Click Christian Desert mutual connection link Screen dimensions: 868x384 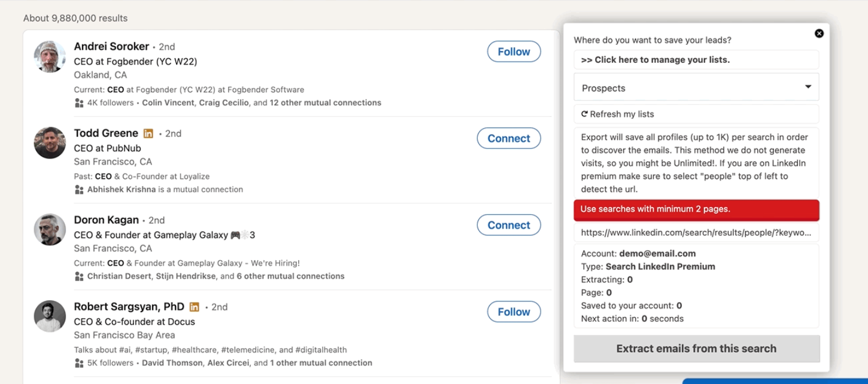(119, 276)
